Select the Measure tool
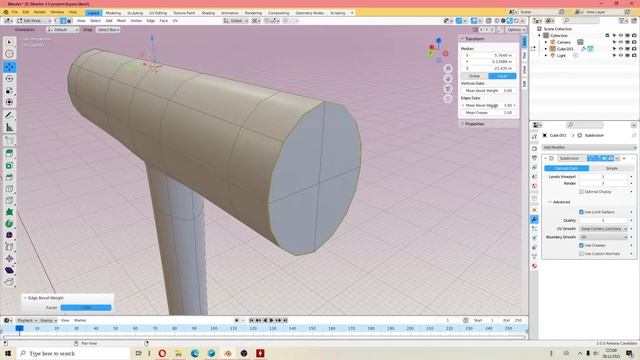The height and width of the screenshot is (360, 640). [9, 128]
